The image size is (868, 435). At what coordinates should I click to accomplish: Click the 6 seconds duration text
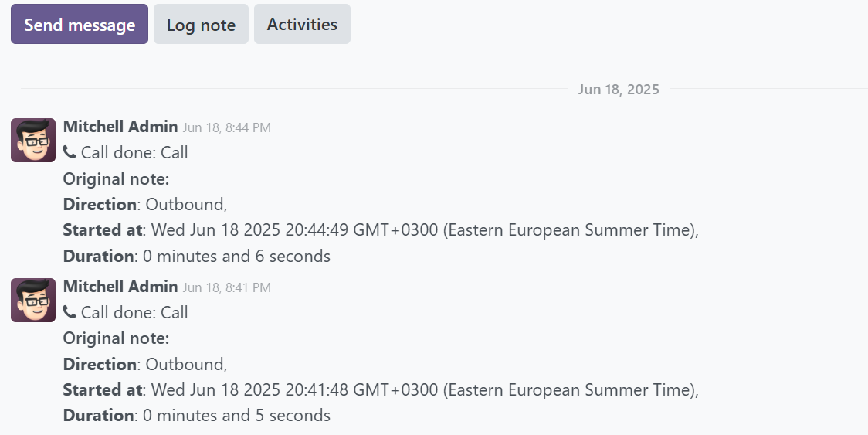236,256
